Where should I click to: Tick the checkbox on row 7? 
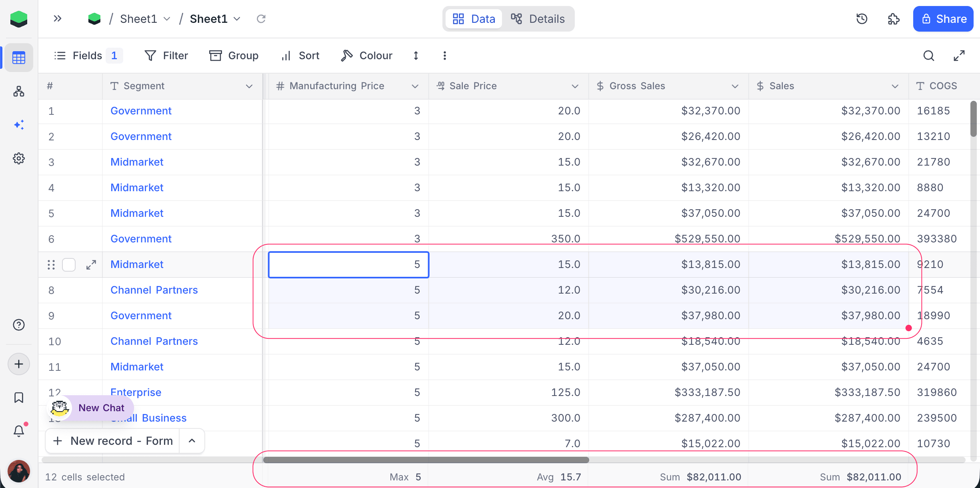(69, 265)
